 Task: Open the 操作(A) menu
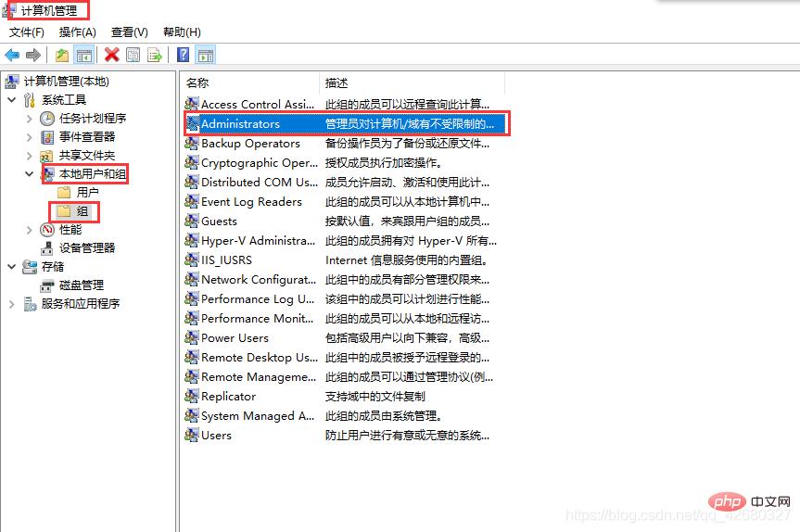point(78,32)
